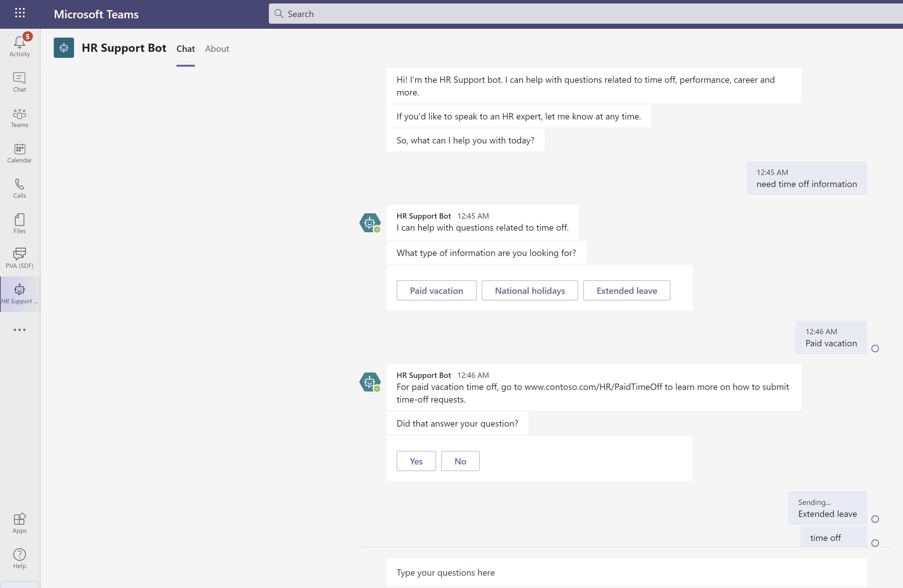
Task: Open the Chat section in sidebar
Action: [19, 82]
